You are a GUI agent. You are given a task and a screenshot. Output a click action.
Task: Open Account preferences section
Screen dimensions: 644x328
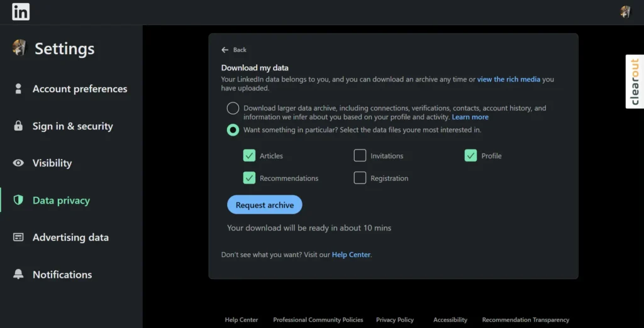click(80, 89)
